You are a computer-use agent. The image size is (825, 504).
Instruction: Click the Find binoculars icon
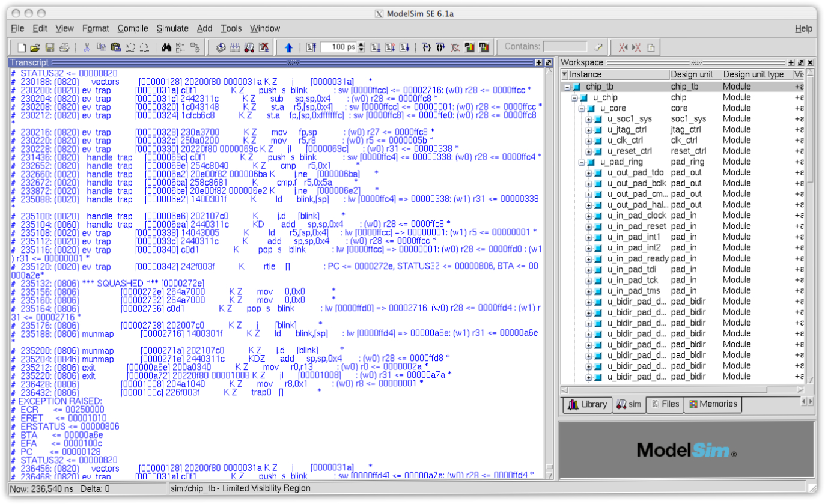point(167,47)
